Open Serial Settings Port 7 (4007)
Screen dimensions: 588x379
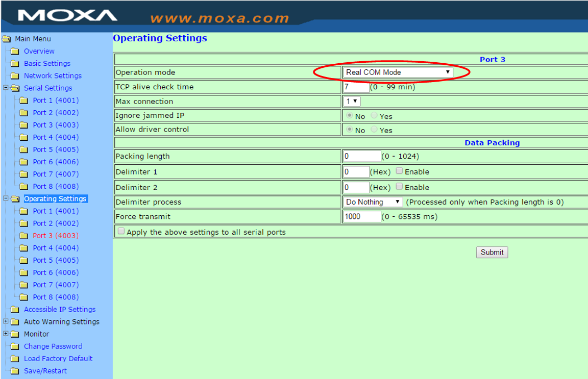tap(56, 174)
